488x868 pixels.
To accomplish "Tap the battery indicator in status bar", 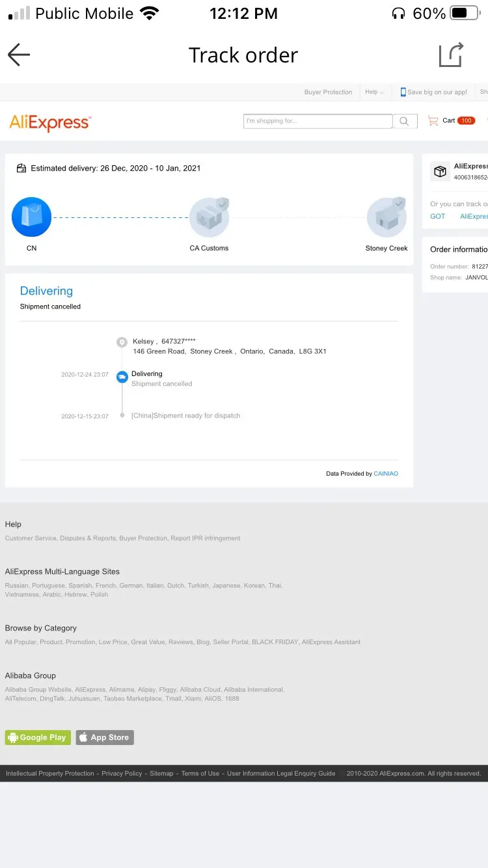I will pyautogui.click(x=465, y=13).
